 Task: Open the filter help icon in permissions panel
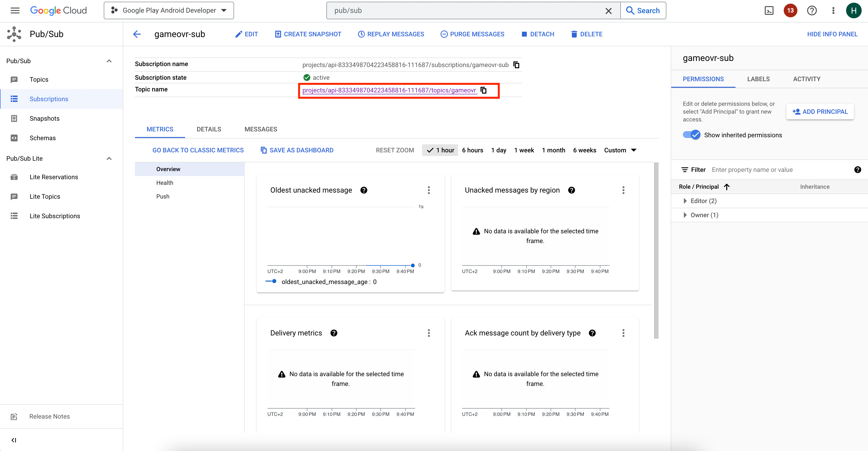point(858,170)
